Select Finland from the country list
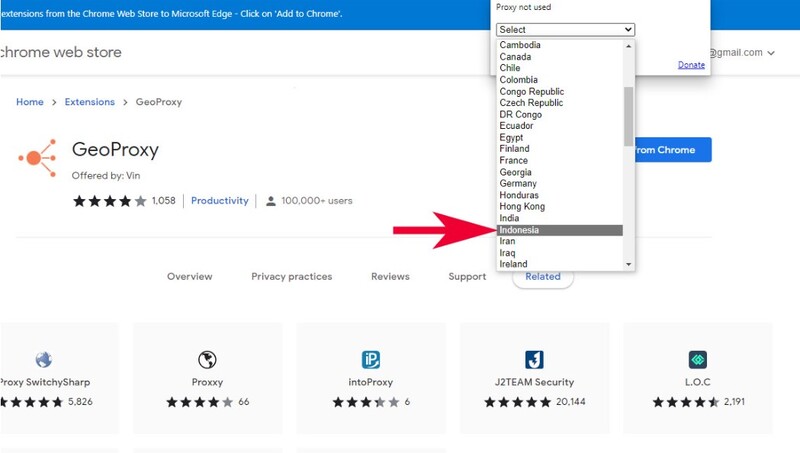 pos(560,148)
